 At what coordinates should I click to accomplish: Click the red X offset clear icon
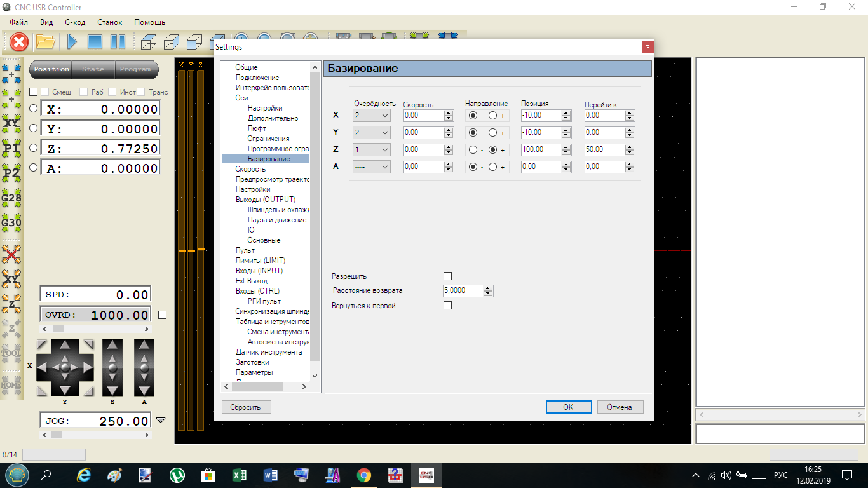point(11,255)
